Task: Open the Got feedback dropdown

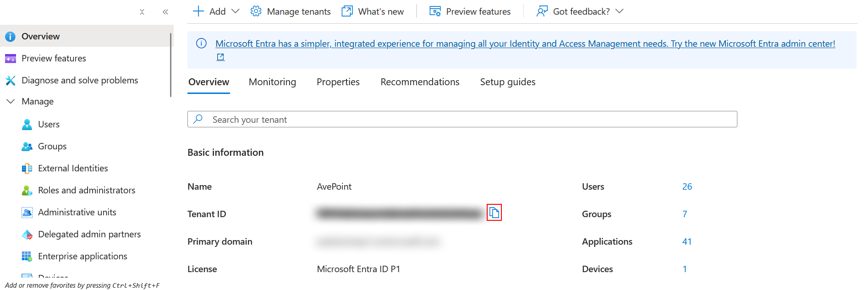Action: point(620,11)
